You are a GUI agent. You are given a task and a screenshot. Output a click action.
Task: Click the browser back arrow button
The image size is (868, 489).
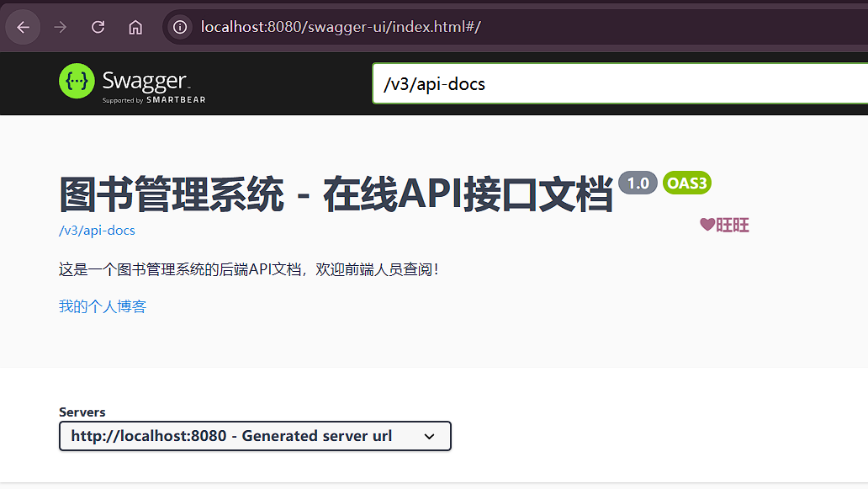pyautogui.click(x=23, y=27)
